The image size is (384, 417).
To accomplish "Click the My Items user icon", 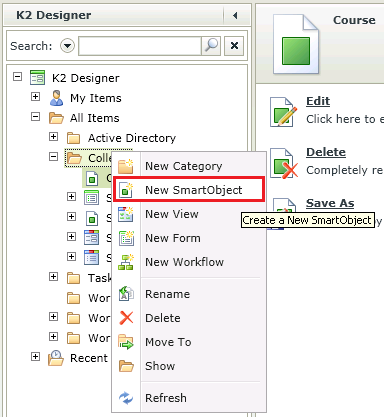I will pyautogui.click(x=56, y=98).
